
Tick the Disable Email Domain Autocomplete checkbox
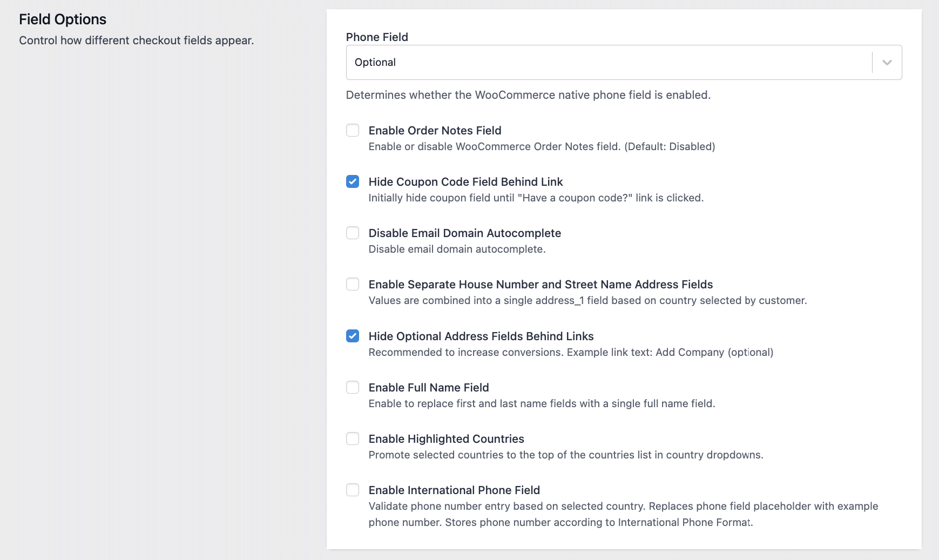[353, 233]
